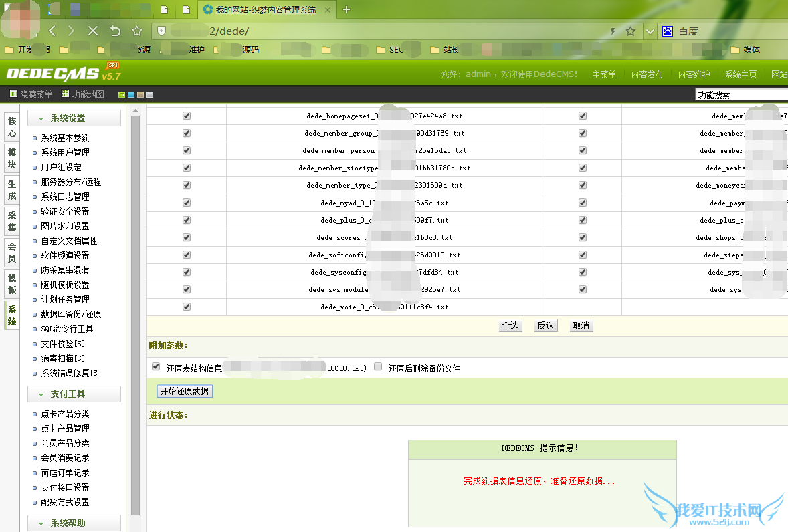Click the sidebar vertical scrollbar thumb
Viewport: 788px width, 532px height.
coord(135,315)
